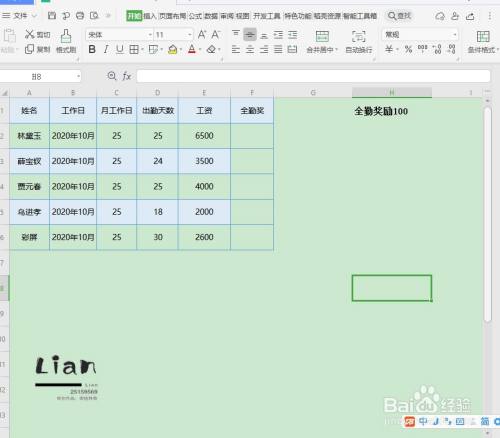
Task: Click the increase decimal places icon
Action: (437, 49)
